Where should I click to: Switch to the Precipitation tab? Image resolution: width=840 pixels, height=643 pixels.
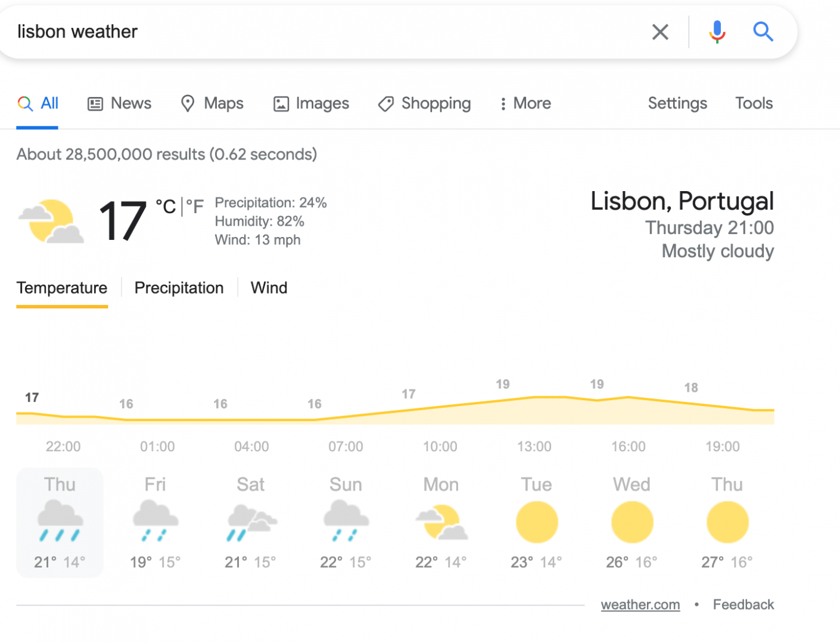179,288
